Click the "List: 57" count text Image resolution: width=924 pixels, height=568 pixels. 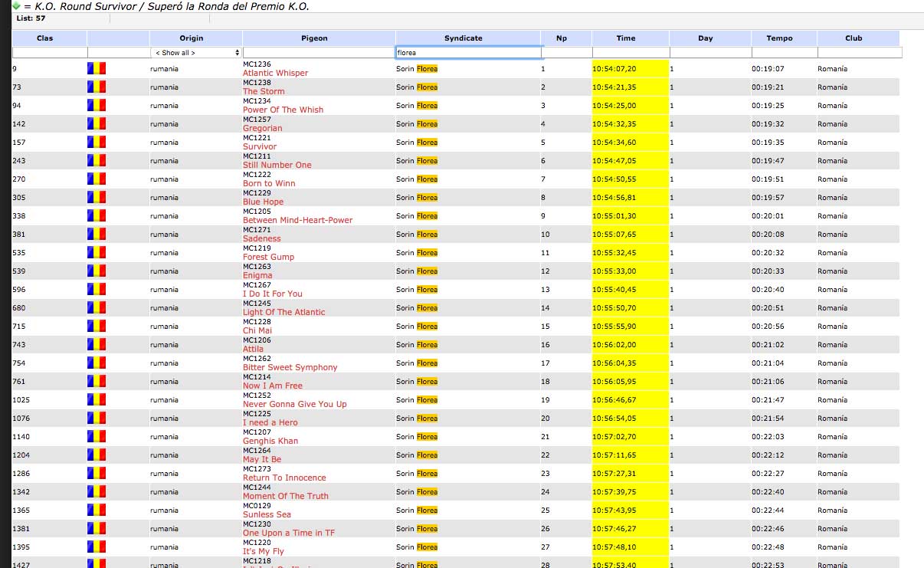(30, 18)
